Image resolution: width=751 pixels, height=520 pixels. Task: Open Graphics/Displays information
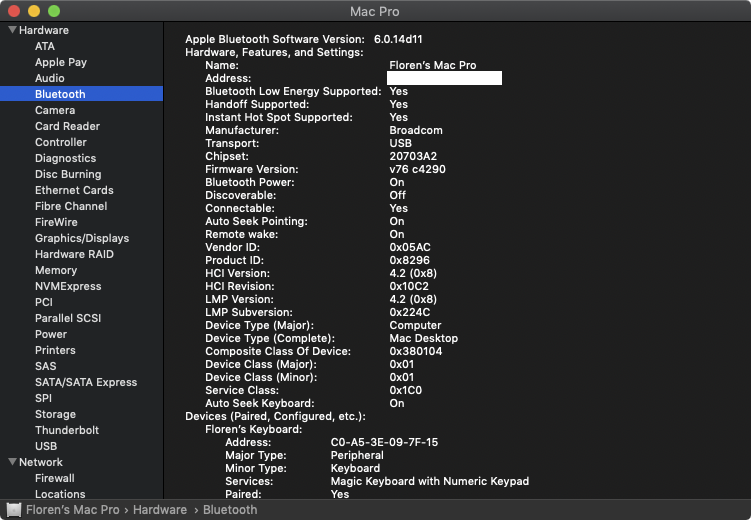82,238
